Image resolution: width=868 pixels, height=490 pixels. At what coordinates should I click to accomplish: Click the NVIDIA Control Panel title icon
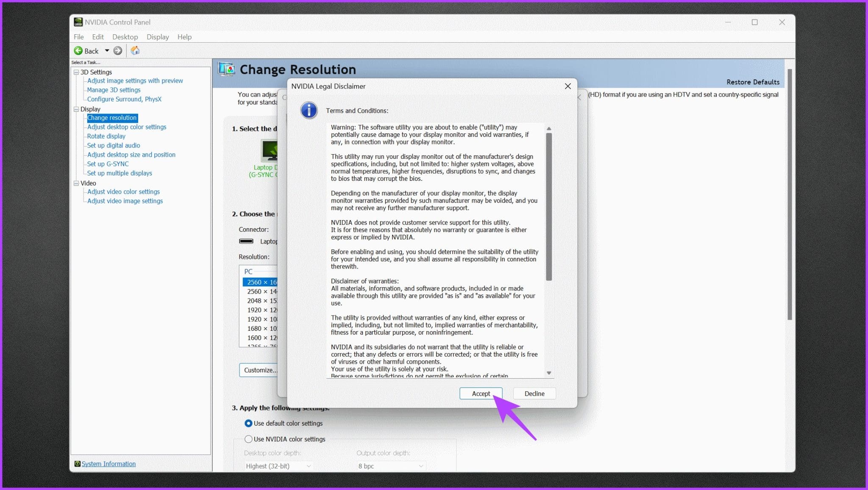coord(78,22)
